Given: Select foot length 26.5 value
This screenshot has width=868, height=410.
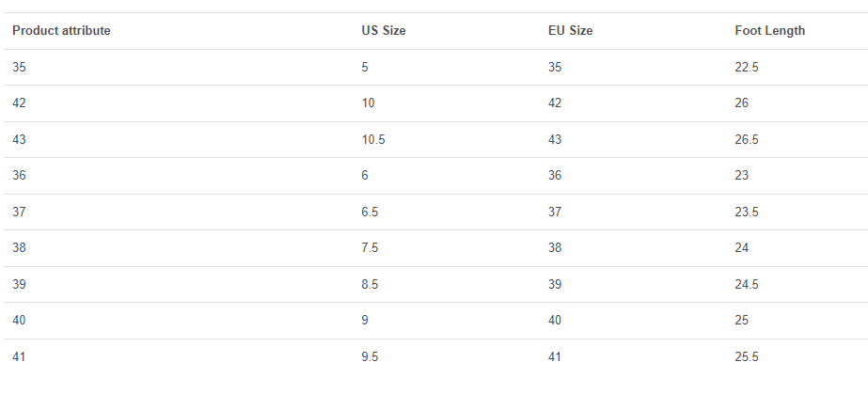Looking at the screenshot, I should (x=747, y=139).
